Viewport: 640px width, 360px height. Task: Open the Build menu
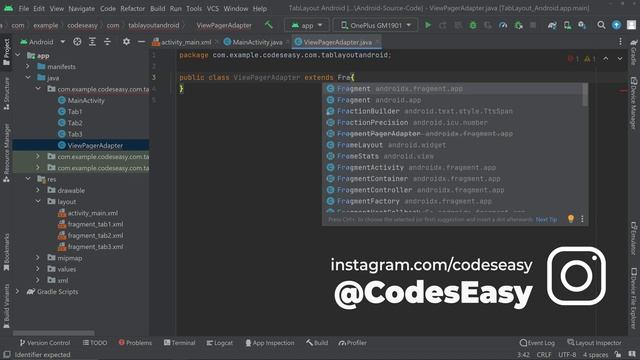(x=158, y=8)
